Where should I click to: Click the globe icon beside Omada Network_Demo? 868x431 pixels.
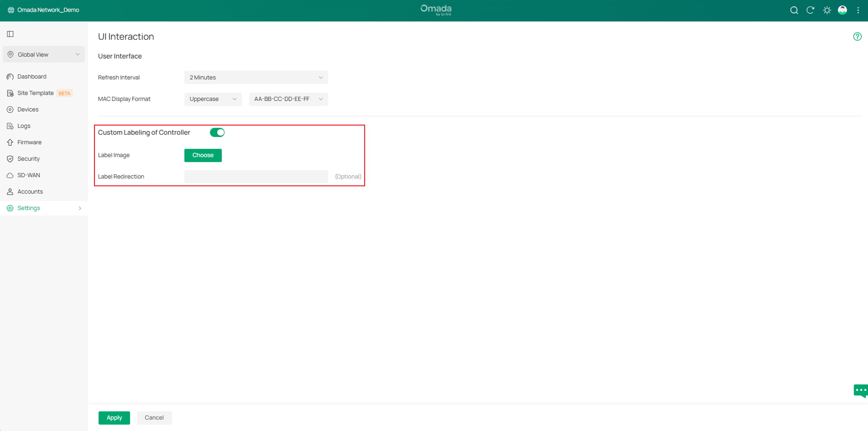pos(11,10)
